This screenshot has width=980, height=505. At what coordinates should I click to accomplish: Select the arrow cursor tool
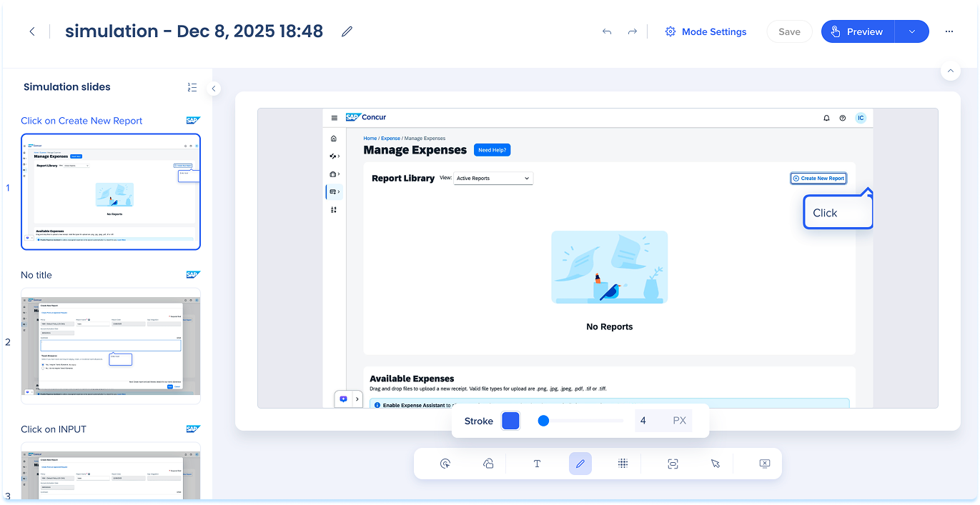[716, 464]
